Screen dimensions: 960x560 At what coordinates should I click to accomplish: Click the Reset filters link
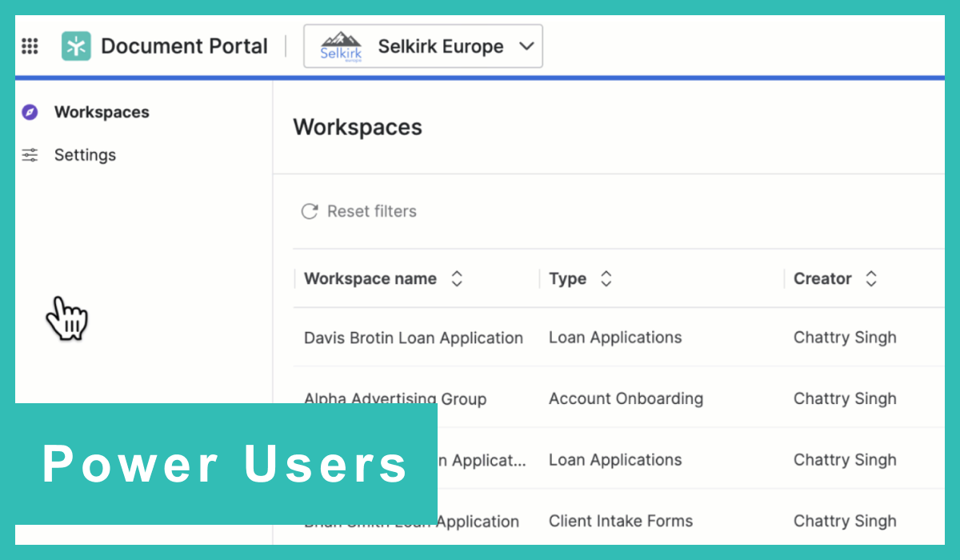[371, 211]
